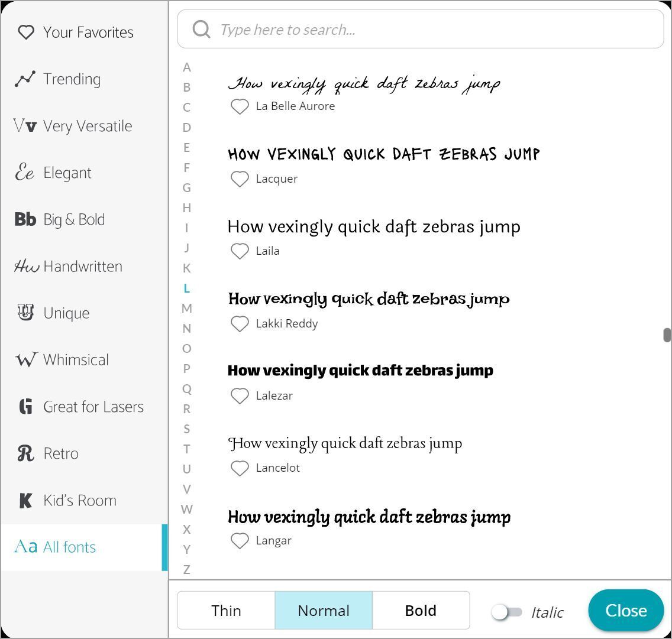Select the Bold font weight
The width and height of the screenshot is (672, 639).
pyautogui.click(x=421, y=610)
